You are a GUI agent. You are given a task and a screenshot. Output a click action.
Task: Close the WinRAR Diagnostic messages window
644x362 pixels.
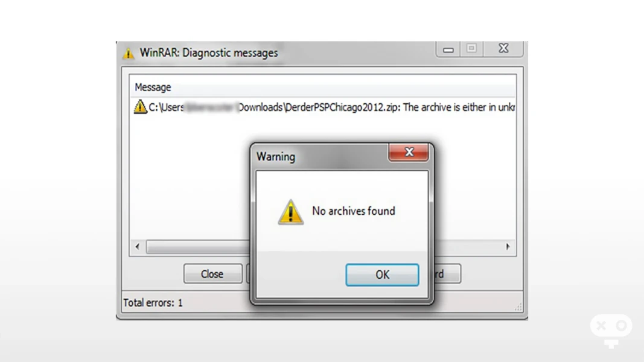point(503,49)
